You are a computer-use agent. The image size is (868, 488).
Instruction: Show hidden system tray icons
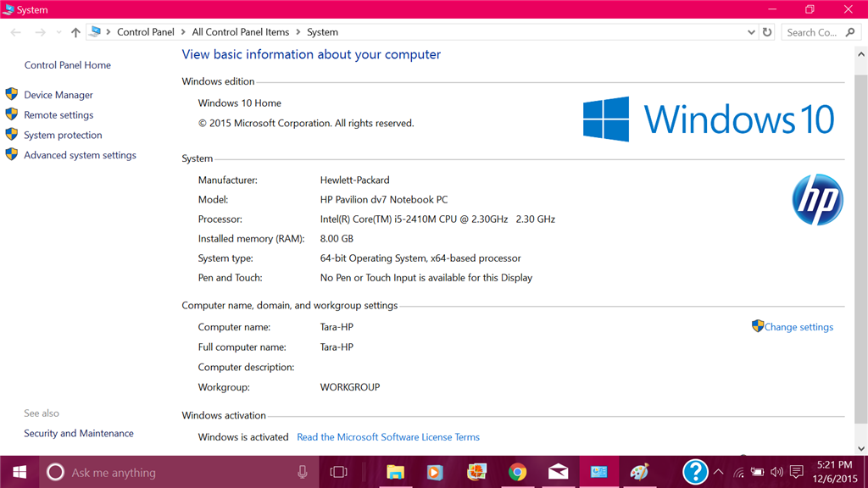(719, 472)
